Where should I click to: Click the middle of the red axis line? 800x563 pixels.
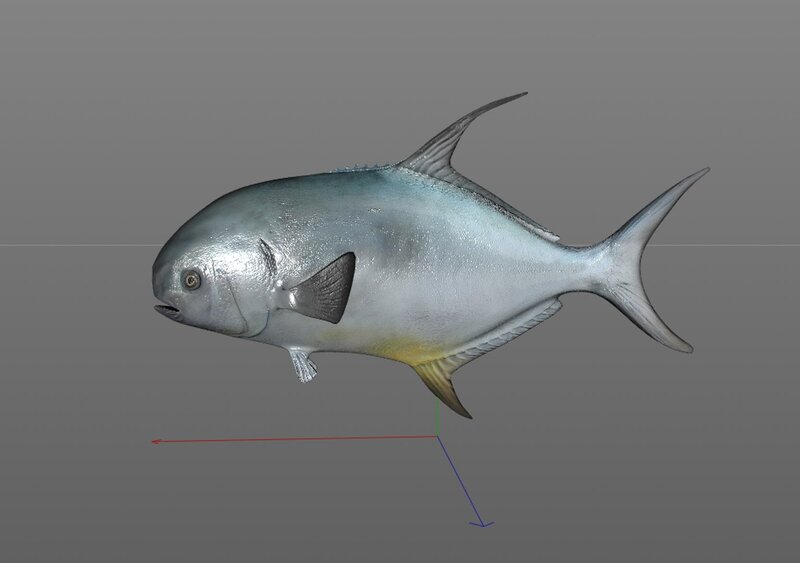coord(295,438)
